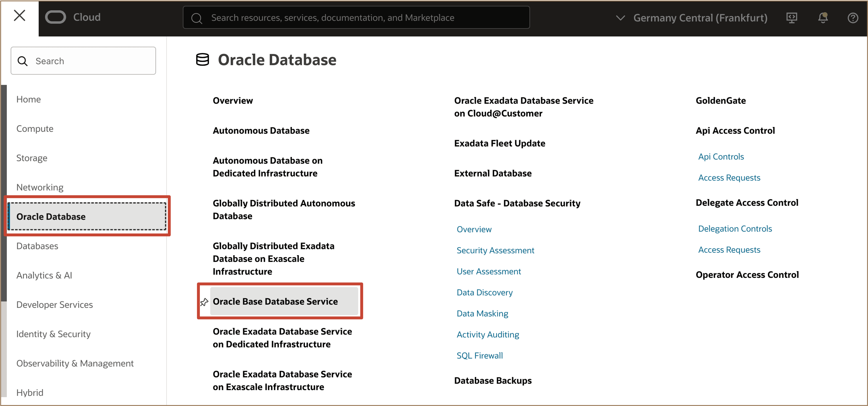This screenshot has width=868, height=406.
Task: Select Analytics & AI menu category
Action: [44, 275]
